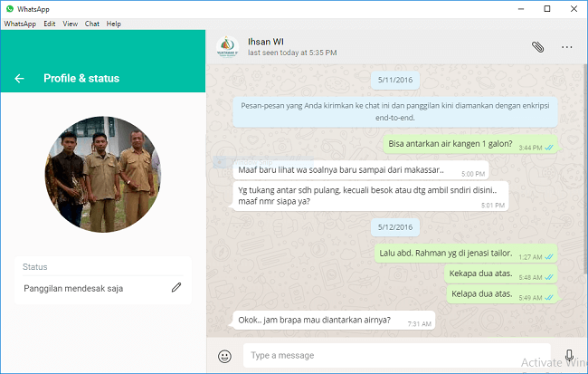Click message Kekapa dua atas.

[501, 273]
